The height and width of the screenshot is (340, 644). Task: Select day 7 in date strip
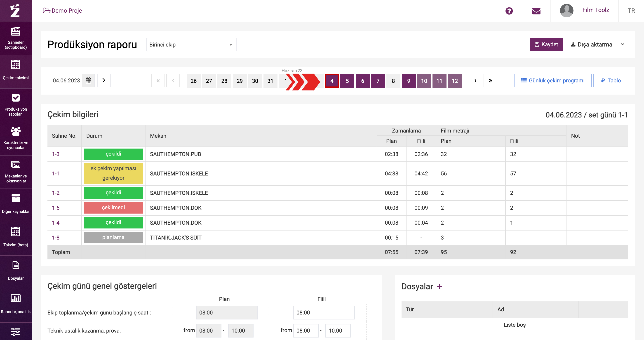(378, 81)
